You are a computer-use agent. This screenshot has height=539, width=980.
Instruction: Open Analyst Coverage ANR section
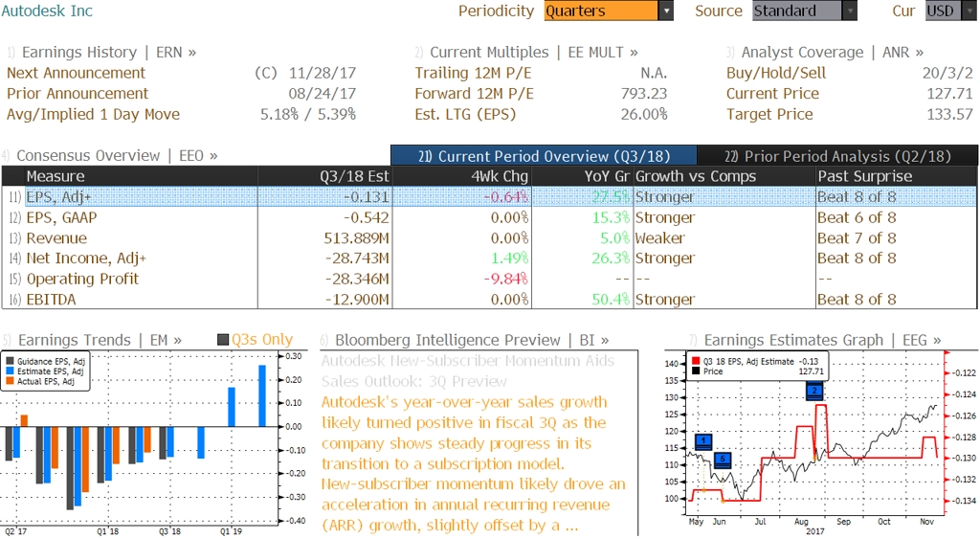coord(825,53)
